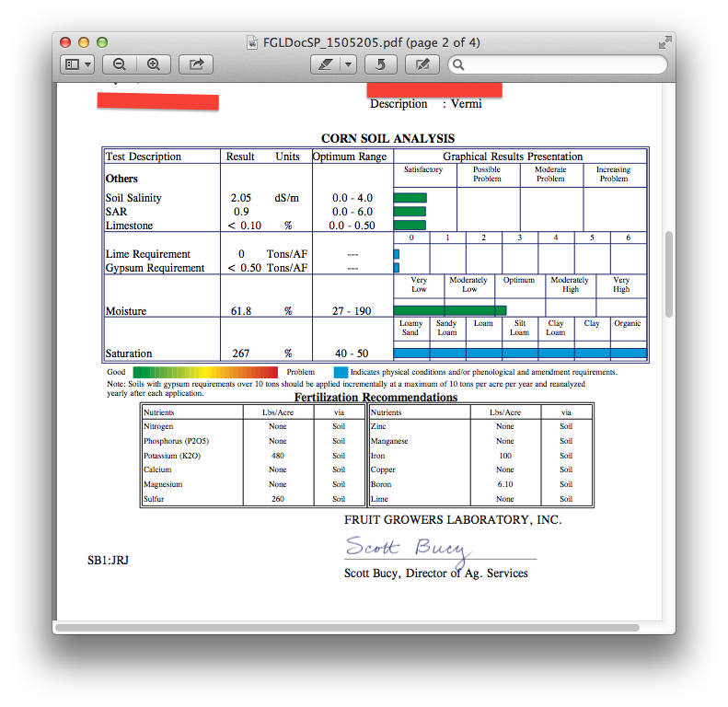Open the sidebar view menu button
728x707 pixels.
coord(76,64)
